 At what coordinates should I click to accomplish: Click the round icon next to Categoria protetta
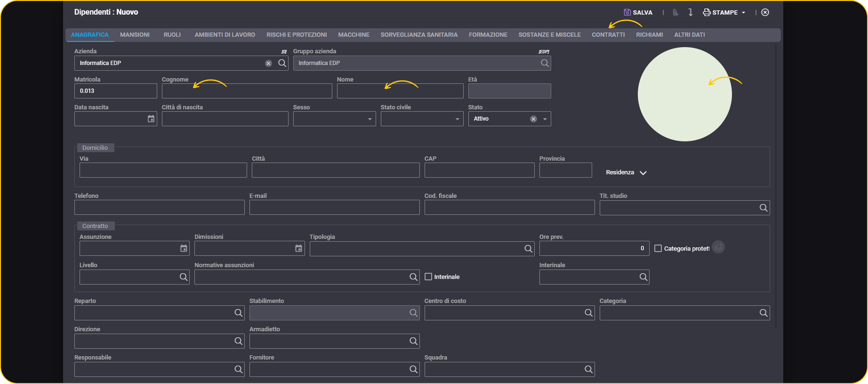click(718, 247)
